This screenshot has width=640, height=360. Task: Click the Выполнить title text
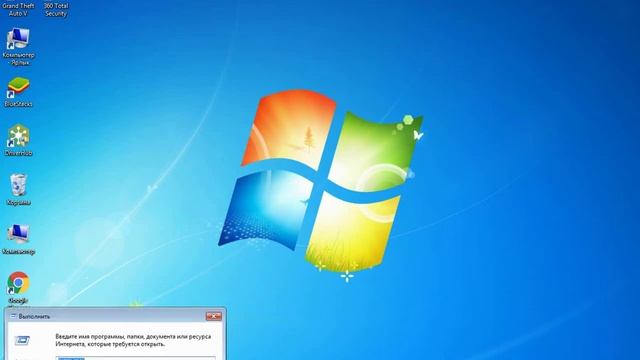[34, 316]
